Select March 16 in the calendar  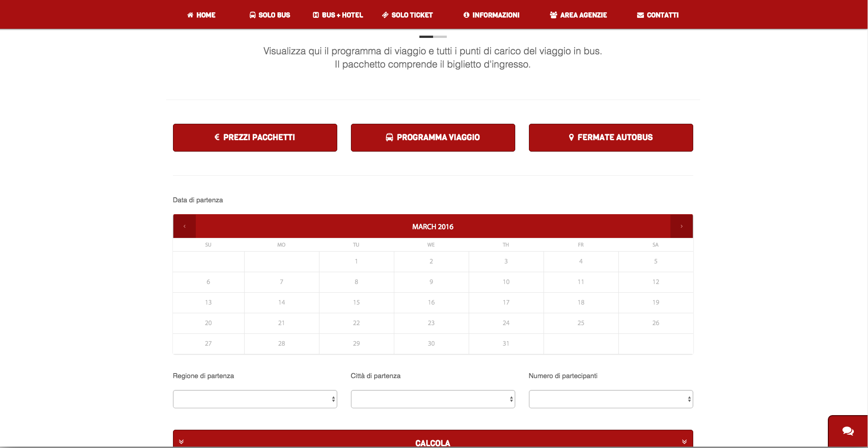[431, 302]
